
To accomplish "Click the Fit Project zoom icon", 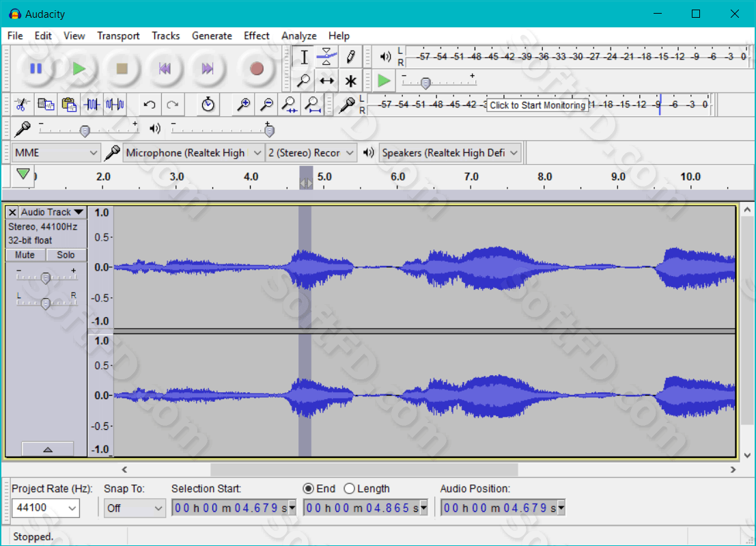I will [x=312, y=104].
